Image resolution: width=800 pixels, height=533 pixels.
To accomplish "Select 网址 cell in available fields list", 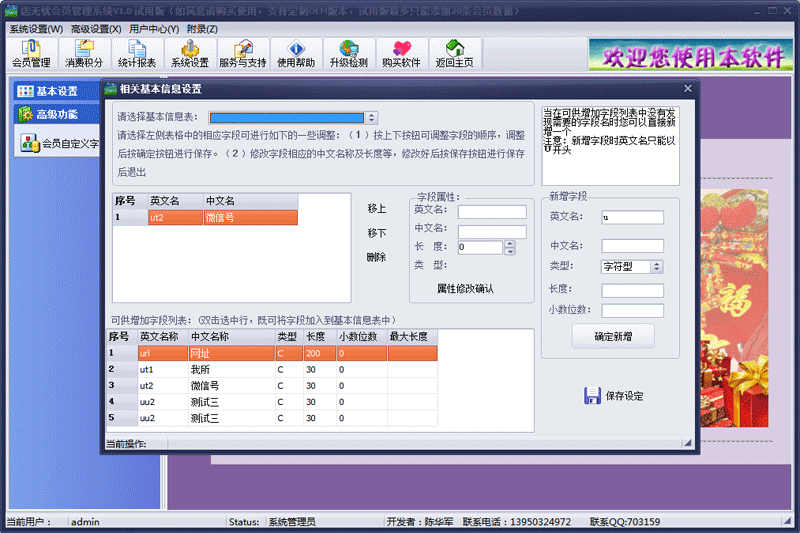I will 232,353.
